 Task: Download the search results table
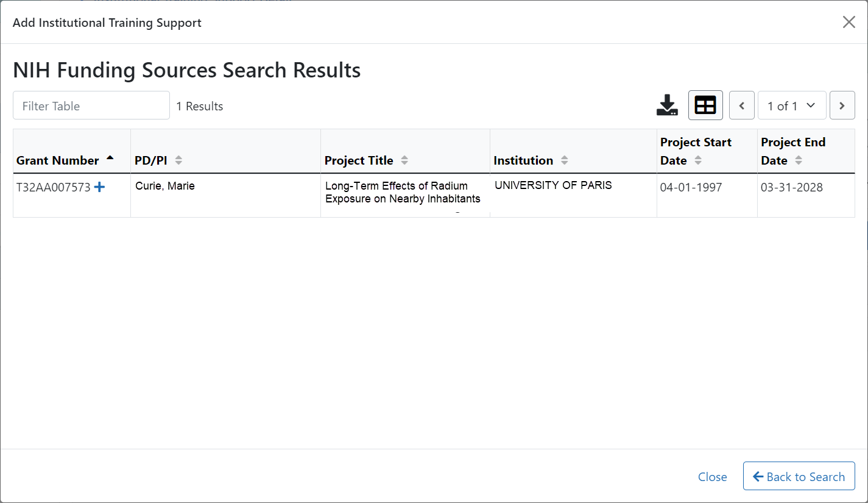[x=667, y=105]
